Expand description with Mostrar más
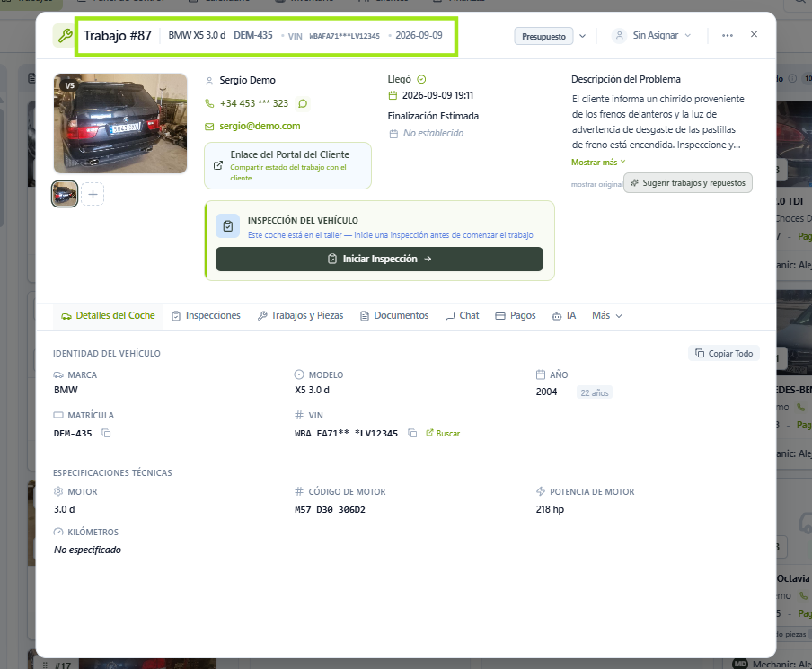This screenshot has height=669, width=812. pos(598,162)
